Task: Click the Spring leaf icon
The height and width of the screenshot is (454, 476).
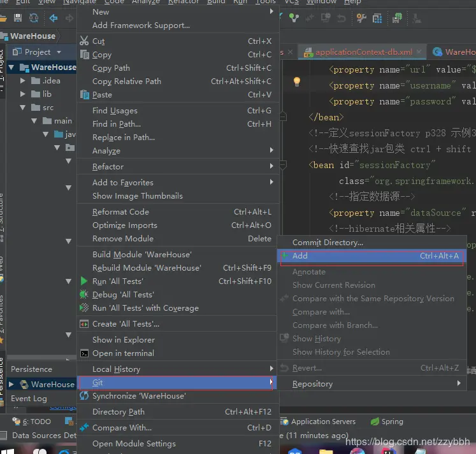Action: 375,422
